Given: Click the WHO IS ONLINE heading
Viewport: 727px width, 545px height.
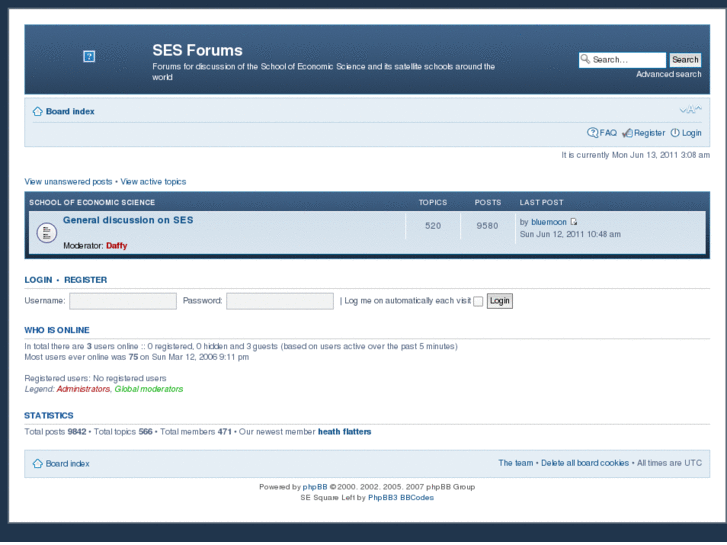Looking at the screenshot, I should 57,330.
